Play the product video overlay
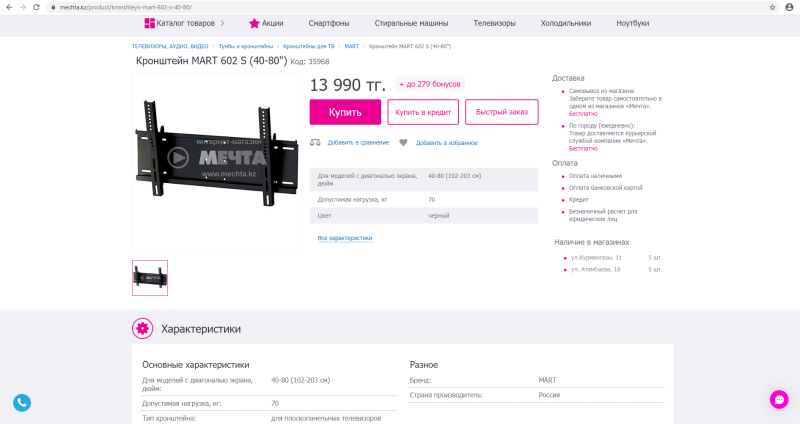The height and width of the screenshot is (424, 800). pyautogui.click(x=177, y=157)
